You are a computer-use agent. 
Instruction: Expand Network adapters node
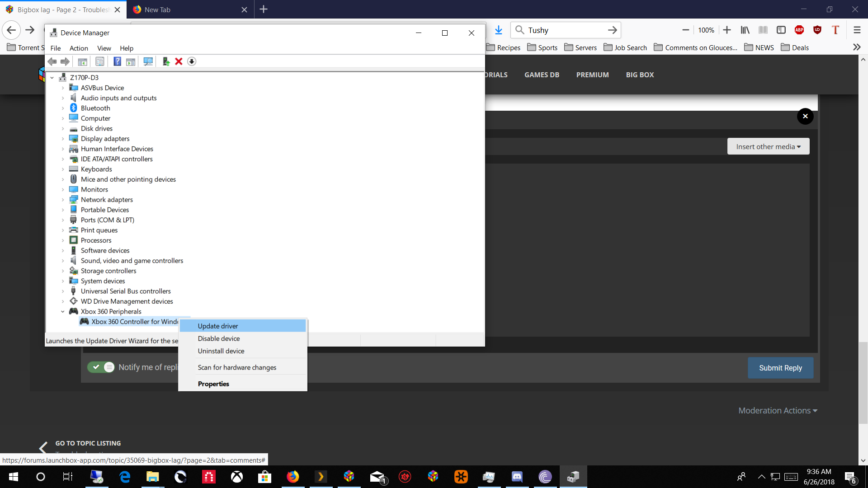click(x=63, y=200)
